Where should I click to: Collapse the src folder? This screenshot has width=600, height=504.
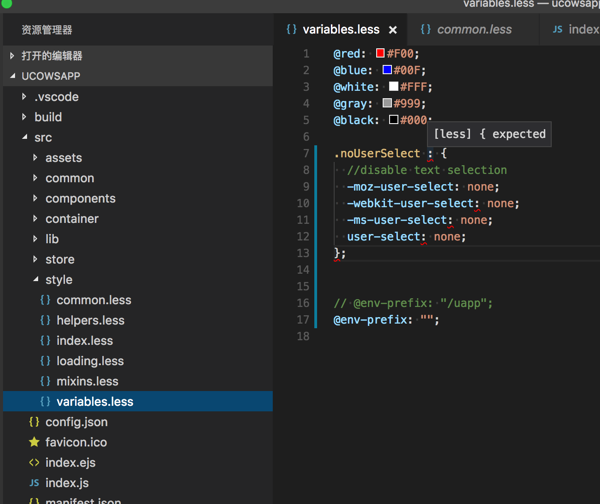pos(24,138)
